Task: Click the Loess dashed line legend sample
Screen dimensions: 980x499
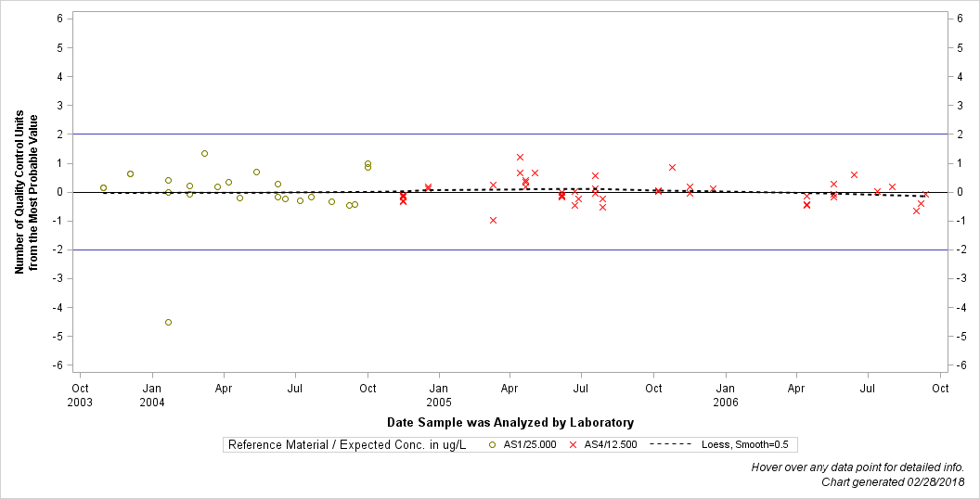Action: point(671,444)
